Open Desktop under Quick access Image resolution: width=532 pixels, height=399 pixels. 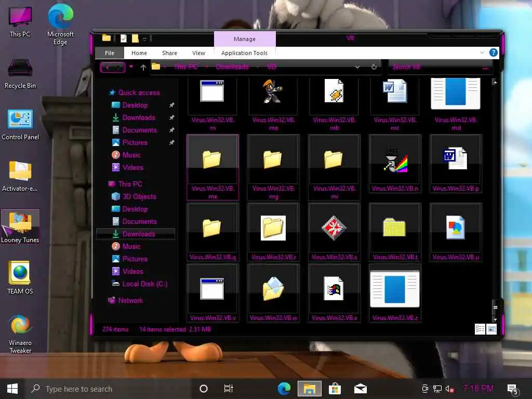coord(135,105)
